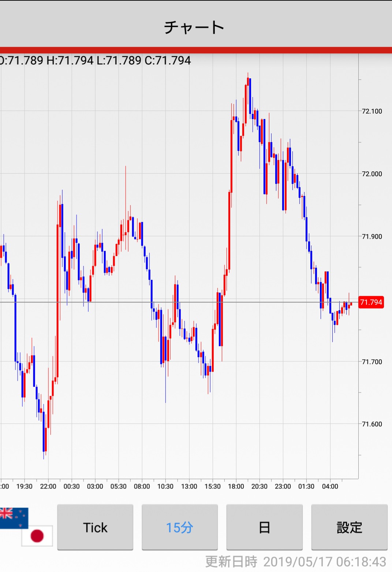Switch chart to Tick view
Image resolution: width=392 pixels, height=572 pixels.
click(95, 527)
